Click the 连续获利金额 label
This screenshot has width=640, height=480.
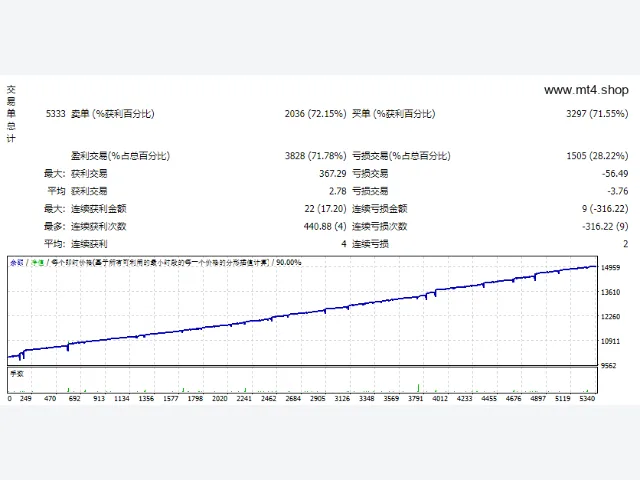[99, 209]
